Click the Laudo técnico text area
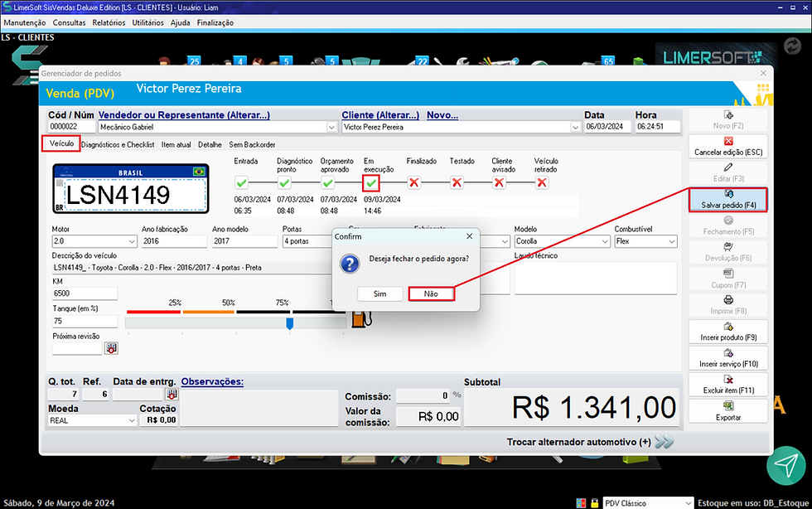 [596, 278]
